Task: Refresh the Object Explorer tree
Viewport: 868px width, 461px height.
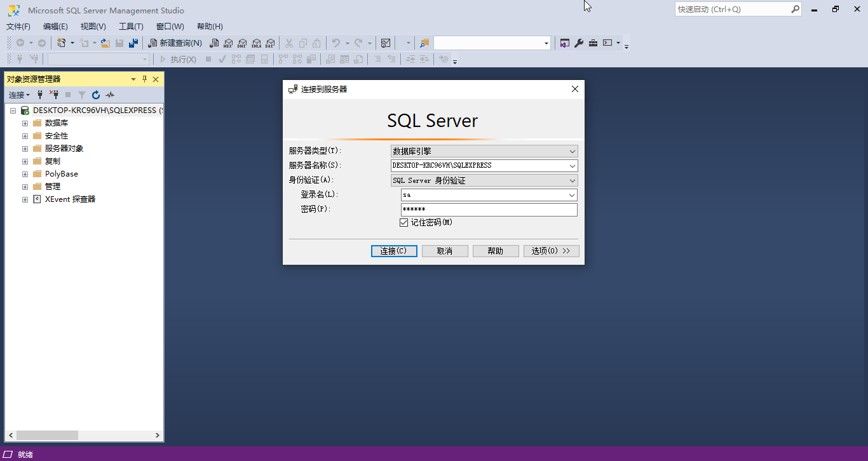Action: tap(96, 95)
